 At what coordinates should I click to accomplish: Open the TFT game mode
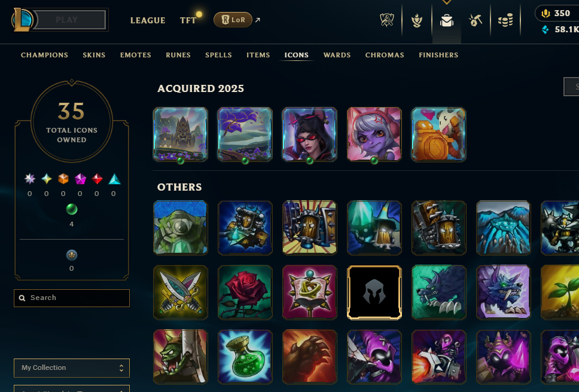point(188,20)
